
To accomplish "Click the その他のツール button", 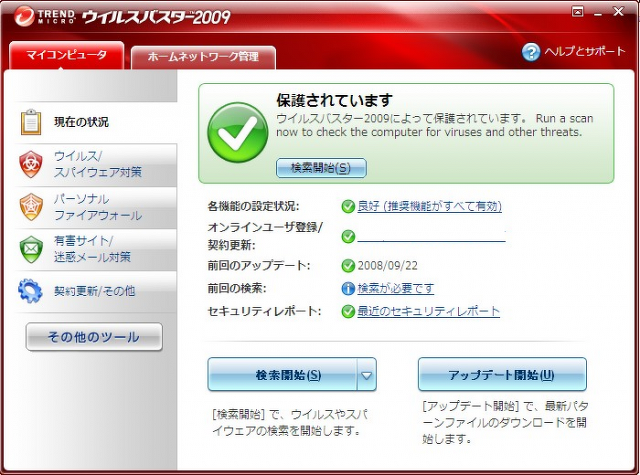I will click(94, 337).
